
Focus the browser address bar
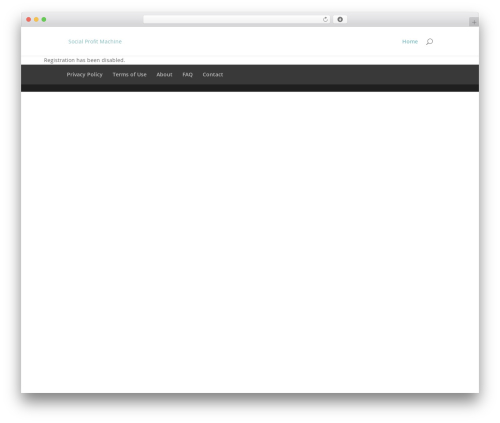pos(237,19)
